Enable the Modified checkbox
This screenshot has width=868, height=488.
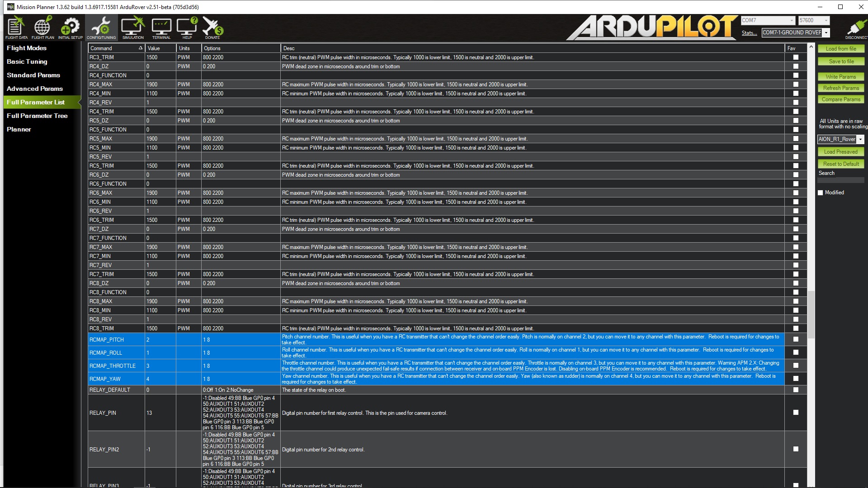(821, 192)
